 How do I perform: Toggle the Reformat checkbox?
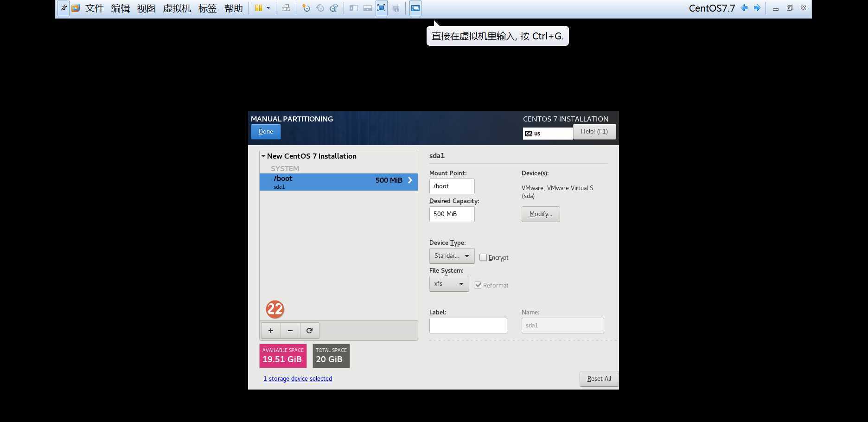click(478, 285)
